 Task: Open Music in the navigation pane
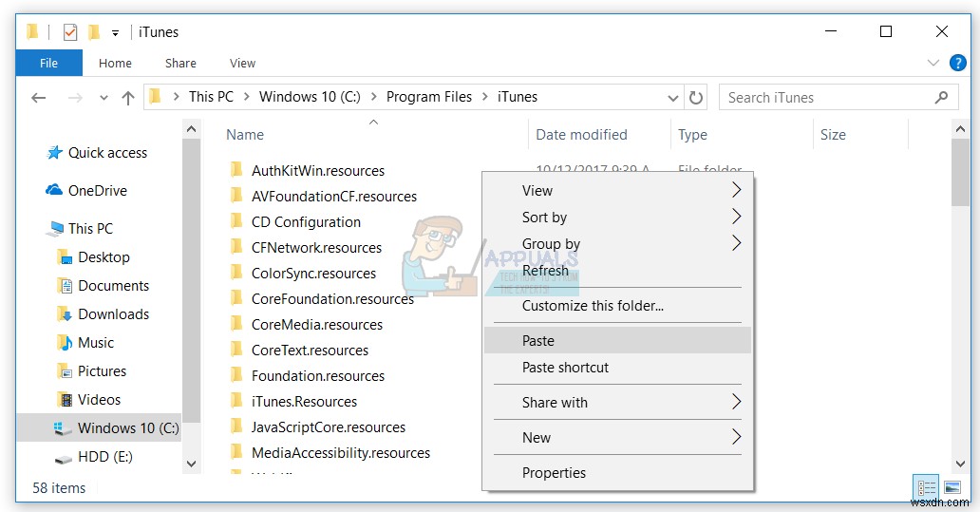pos(85,343)
